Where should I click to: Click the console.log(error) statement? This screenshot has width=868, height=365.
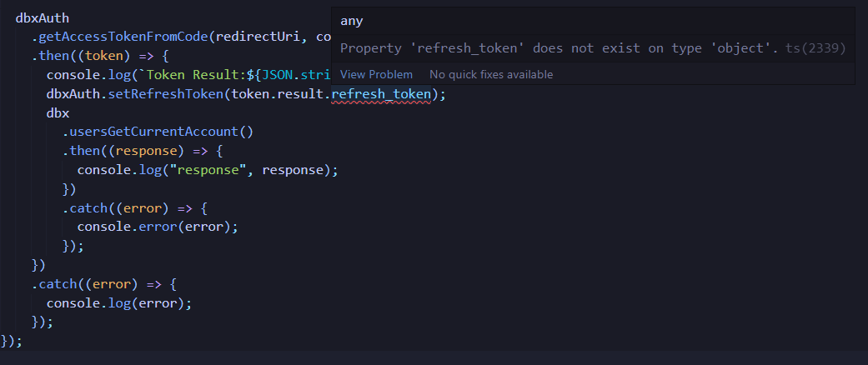(119, 303)
